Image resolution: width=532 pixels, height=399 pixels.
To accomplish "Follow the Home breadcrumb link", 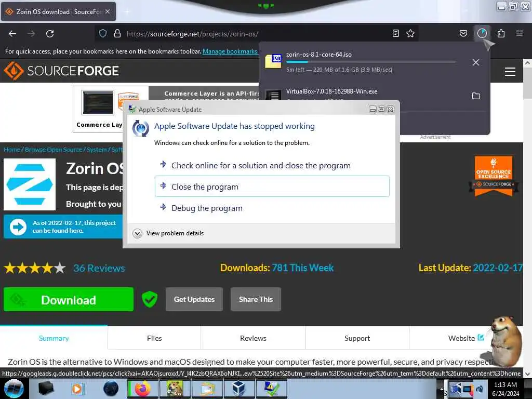I will pyautogui.click(x=12, y=150).
